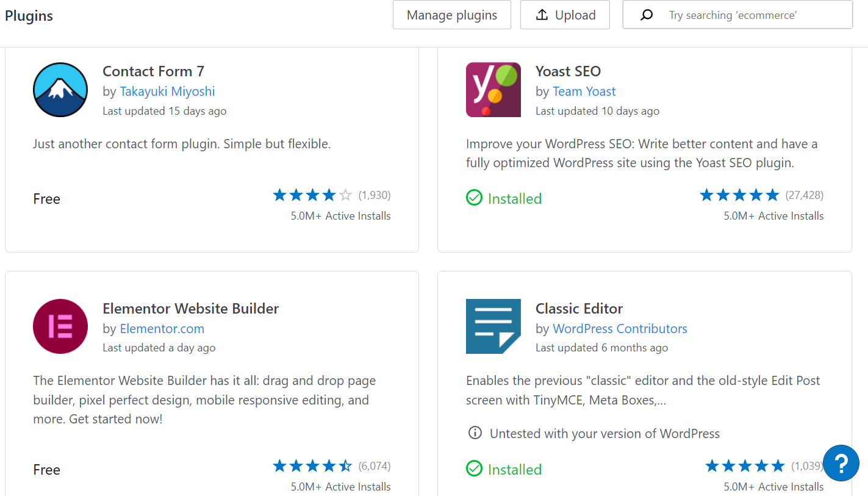Click Contact Form 7 star rating

pos(312,195)
